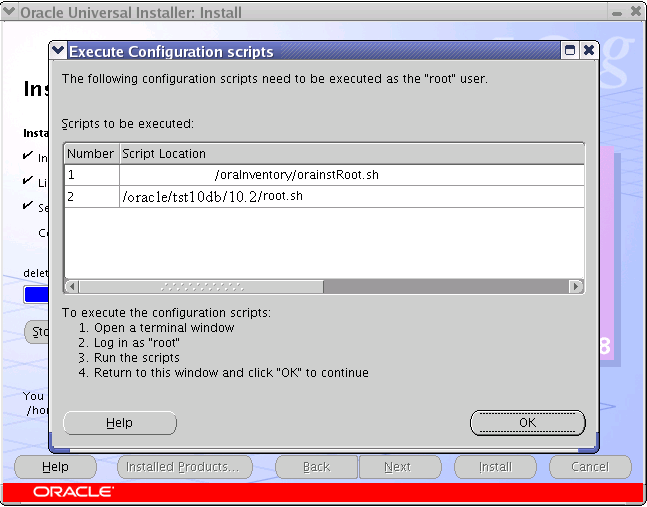The width and height of the screenshot is (647, 507).
Task: Click the "Run the scripts" instruction text
Action: 137,358
